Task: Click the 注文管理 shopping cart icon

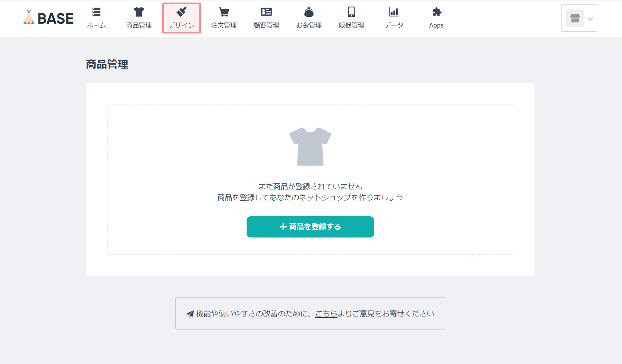Action: (x=224, y=11)
